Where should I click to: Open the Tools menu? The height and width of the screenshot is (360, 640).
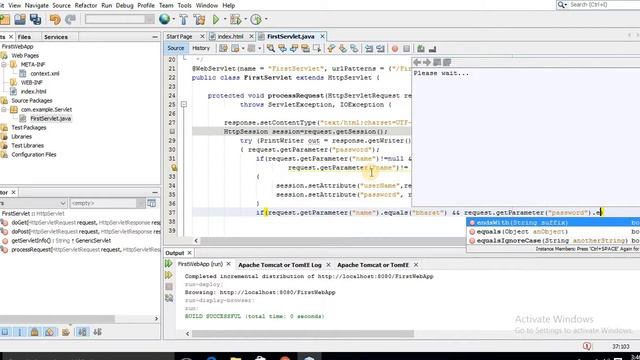pos(184,5)
